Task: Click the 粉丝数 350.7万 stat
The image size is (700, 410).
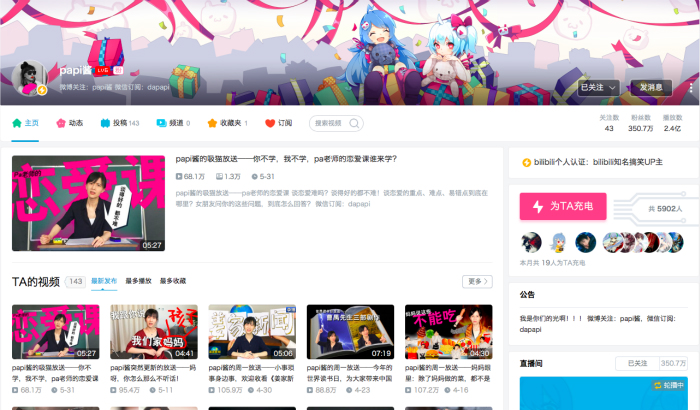Action: coord(641,123)
